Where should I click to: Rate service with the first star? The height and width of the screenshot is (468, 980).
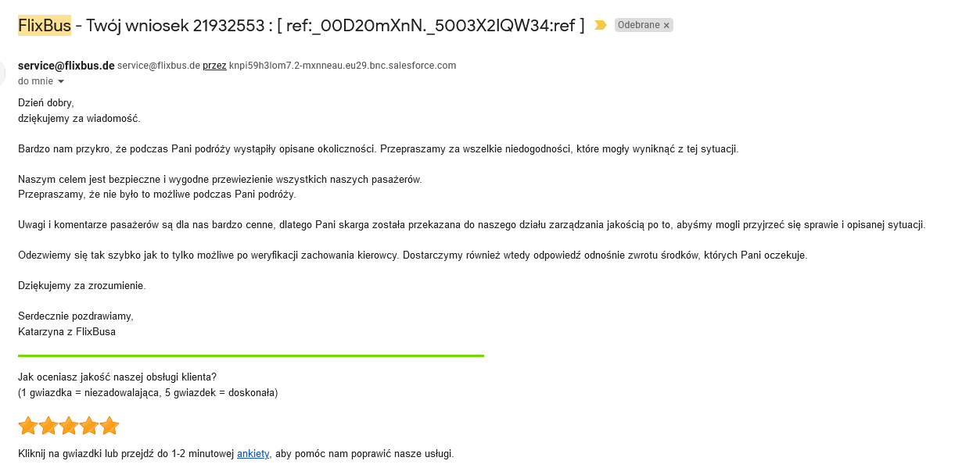pos(28,426)
